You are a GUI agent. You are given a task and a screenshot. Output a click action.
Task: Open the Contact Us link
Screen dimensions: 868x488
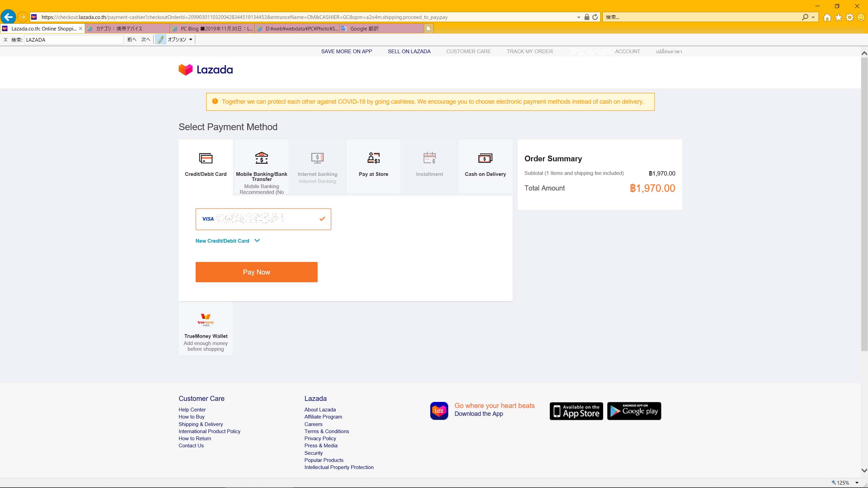point(191,446)
